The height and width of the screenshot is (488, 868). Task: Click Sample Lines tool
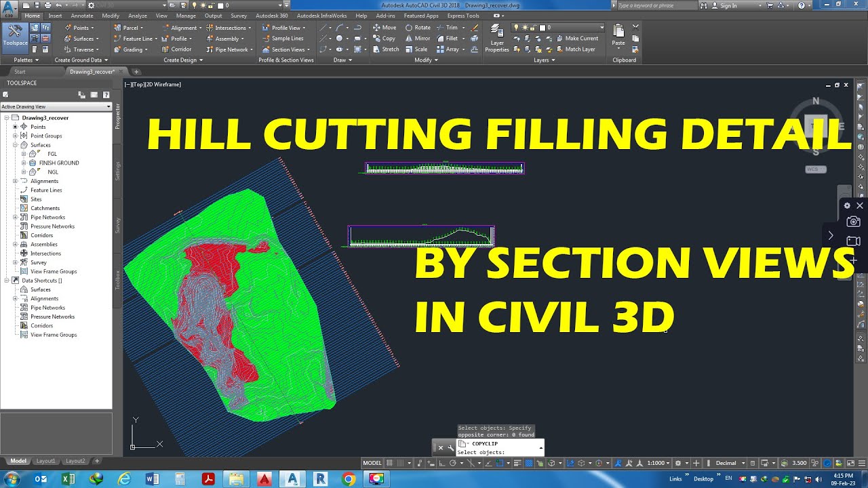pyautogui.click(x=283, y=39)
